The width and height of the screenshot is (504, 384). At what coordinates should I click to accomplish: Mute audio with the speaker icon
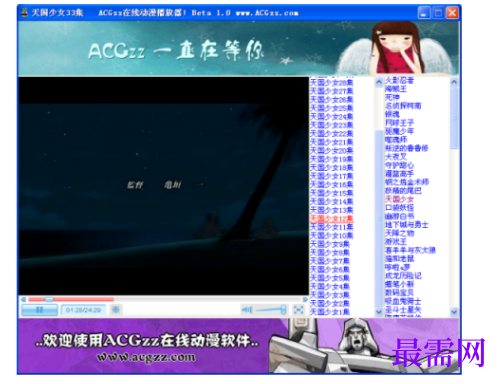[247, 310]
